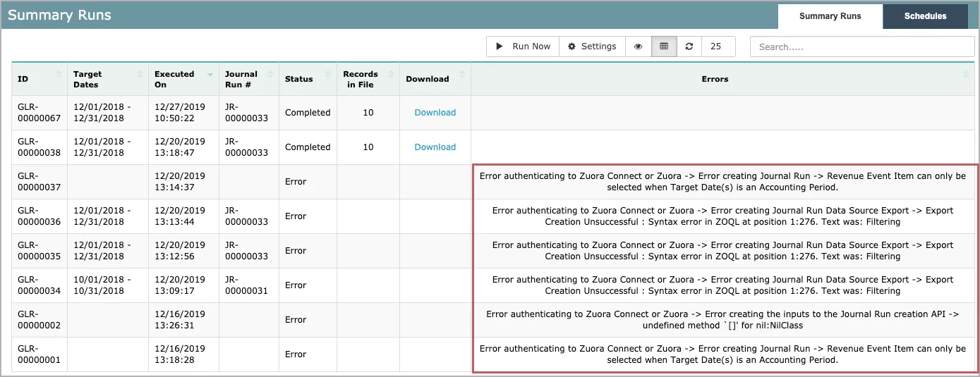Click the 12/20/2019 13:18:47 executed time

(180, 147)
